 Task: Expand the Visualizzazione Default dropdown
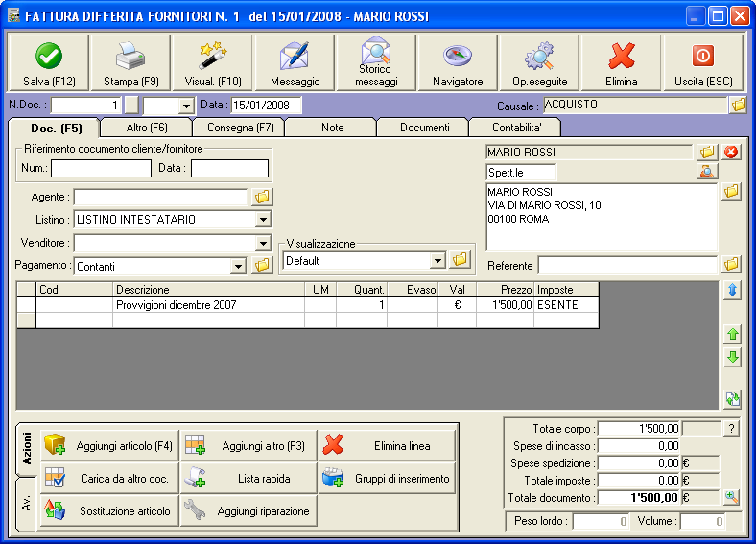point(437,261)
